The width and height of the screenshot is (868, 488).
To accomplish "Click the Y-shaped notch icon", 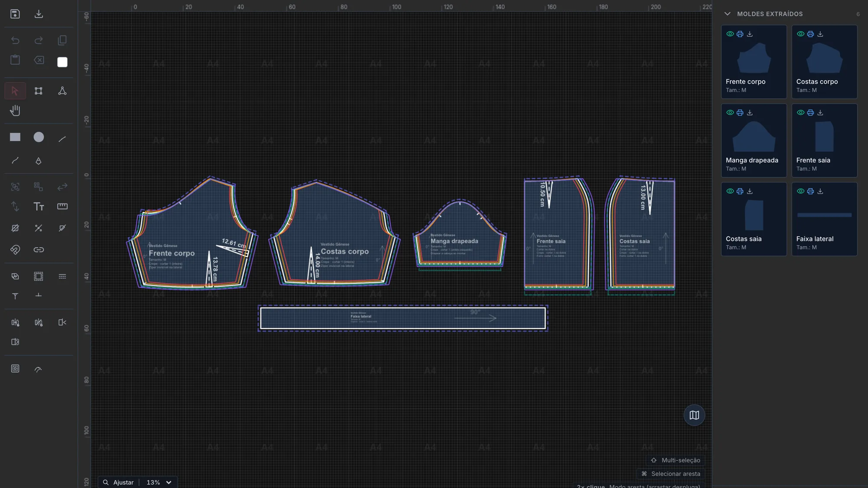I will click(15, 296).
